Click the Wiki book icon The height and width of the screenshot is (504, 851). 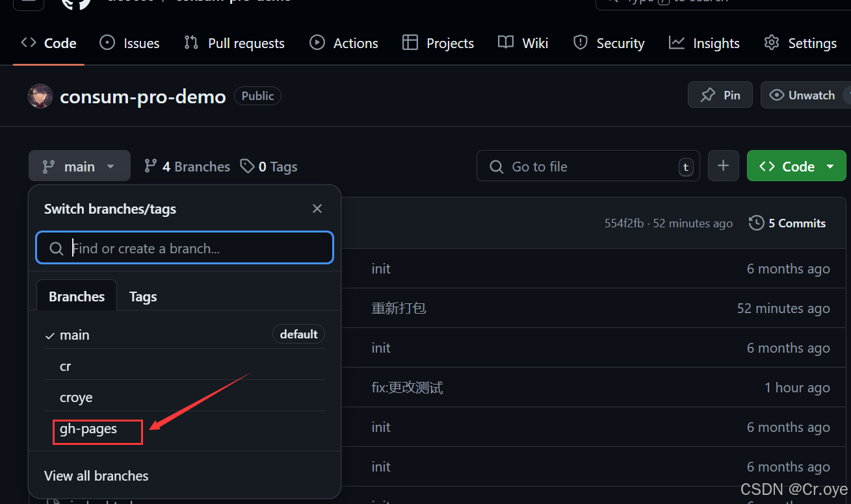click(506, 43)
